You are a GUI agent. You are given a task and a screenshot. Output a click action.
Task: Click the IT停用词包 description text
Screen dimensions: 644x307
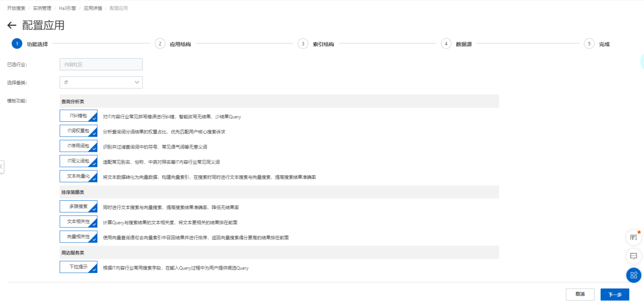click(155, 147)
